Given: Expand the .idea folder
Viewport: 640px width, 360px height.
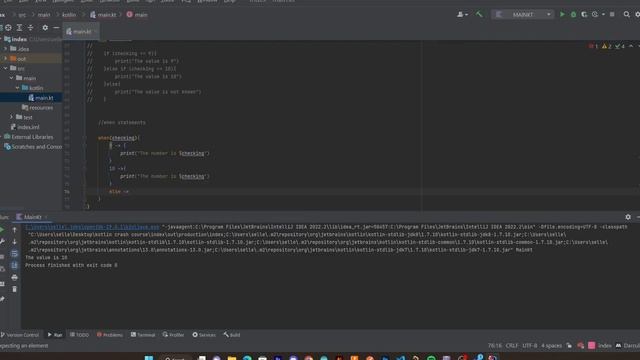Looking at the screenshot, I should [x=6, y=49].
